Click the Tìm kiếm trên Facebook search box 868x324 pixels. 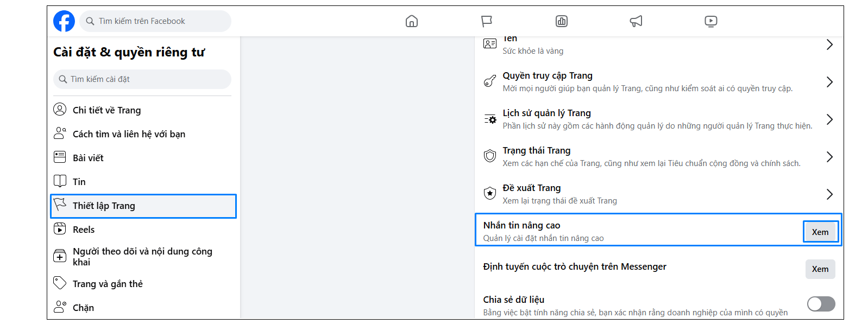(x=155, y=21)
